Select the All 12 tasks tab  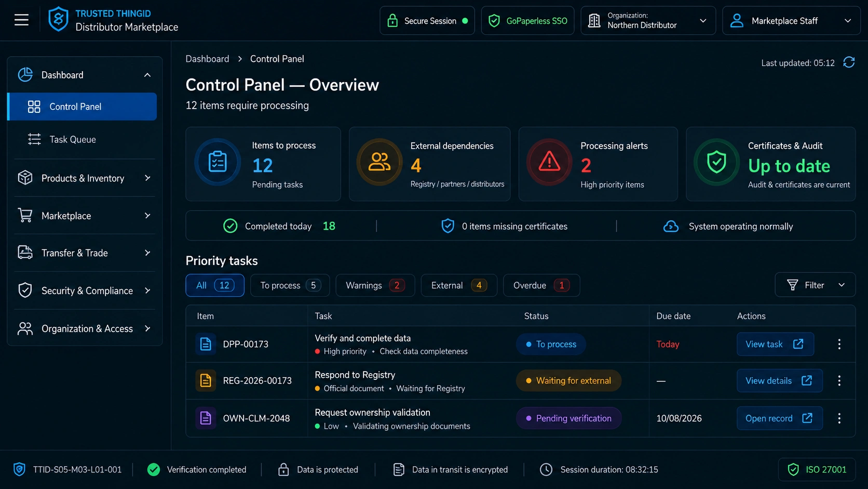215,285
